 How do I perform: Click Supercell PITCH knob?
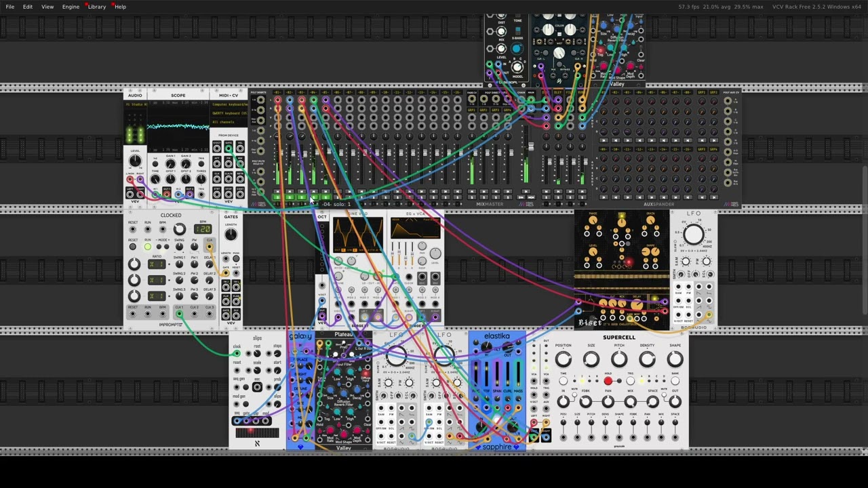(x=619, y=359)
